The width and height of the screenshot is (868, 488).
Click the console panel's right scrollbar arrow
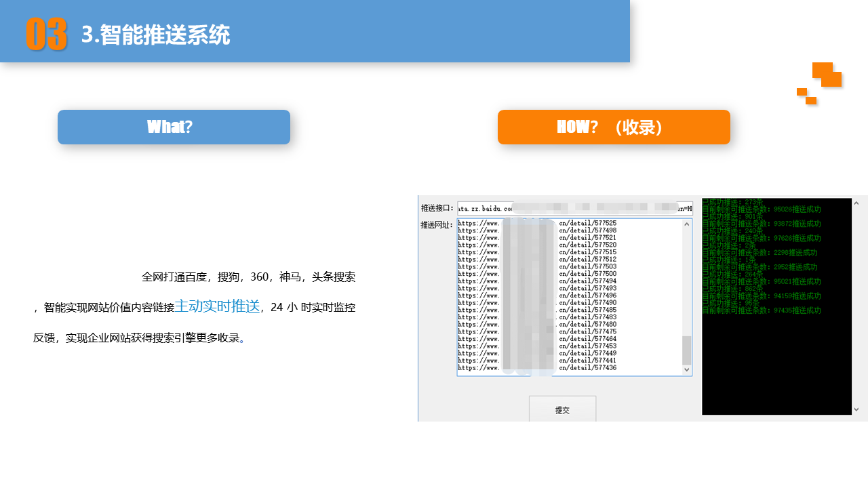point(856,202)
